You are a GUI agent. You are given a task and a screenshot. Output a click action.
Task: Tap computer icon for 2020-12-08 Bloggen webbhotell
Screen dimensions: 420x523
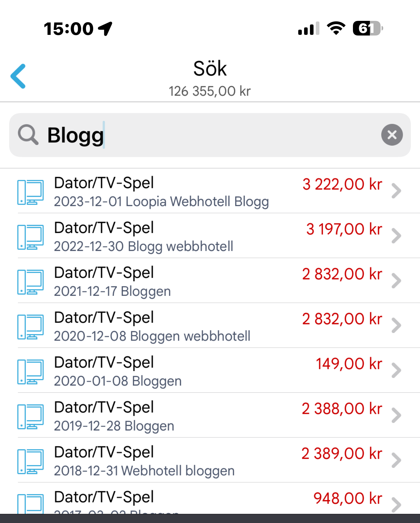coord(30,327)
